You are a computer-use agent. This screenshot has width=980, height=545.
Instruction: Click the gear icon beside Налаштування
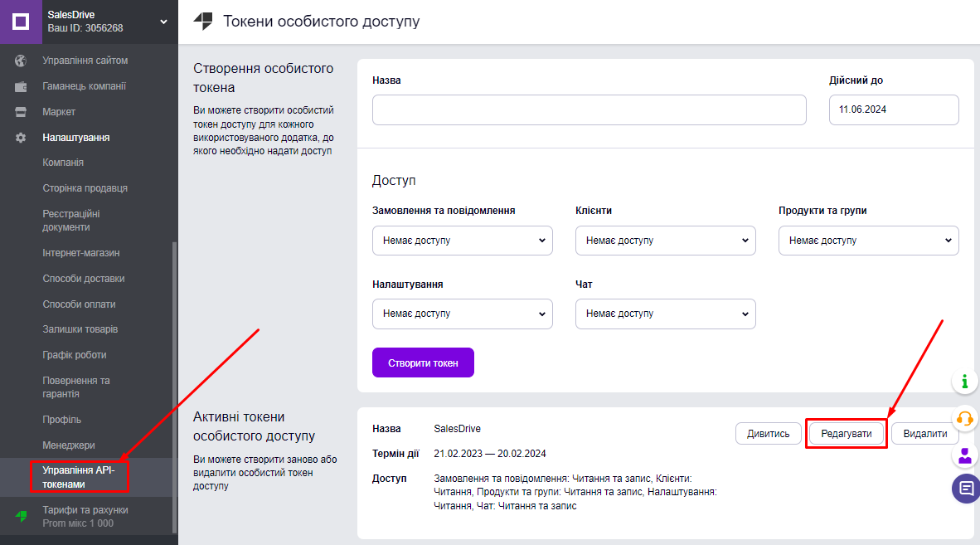[x=22, y=138]
